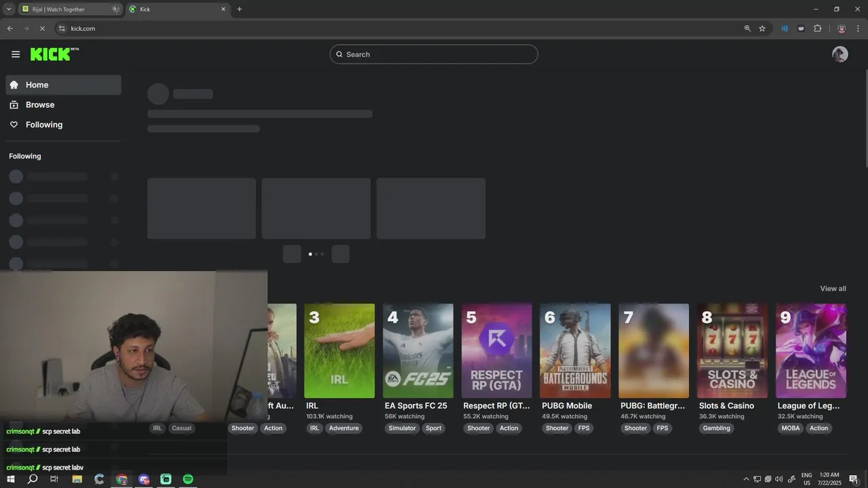Open Windows Start menu
This screenshot has height=488, width=868.
tap(10, 479)
